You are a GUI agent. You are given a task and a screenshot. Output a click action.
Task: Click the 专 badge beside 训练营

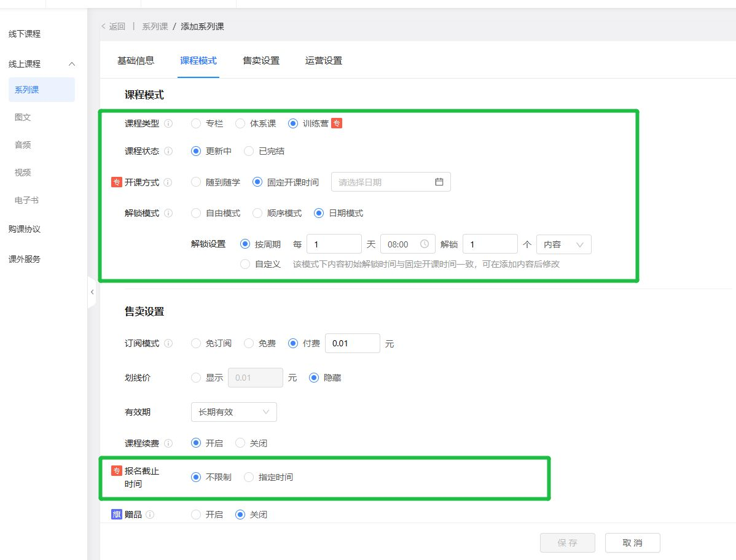337,123
